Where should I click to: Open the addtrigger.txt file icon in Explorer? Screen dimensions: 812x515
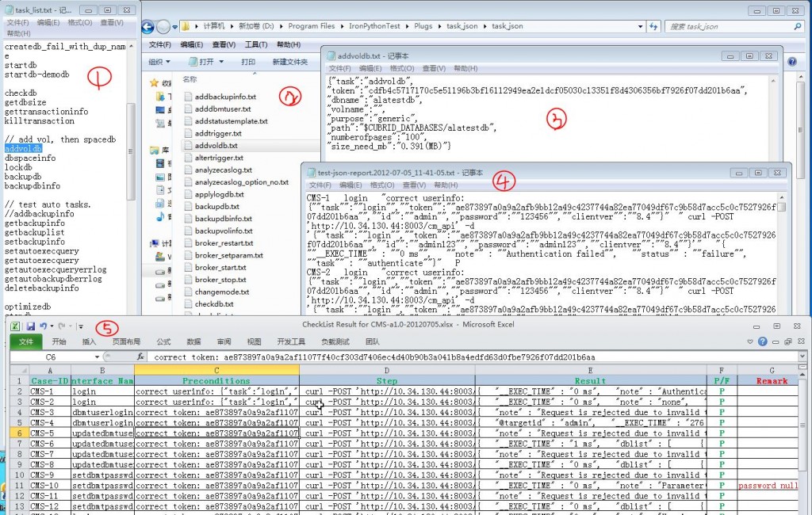pos(188,134)
